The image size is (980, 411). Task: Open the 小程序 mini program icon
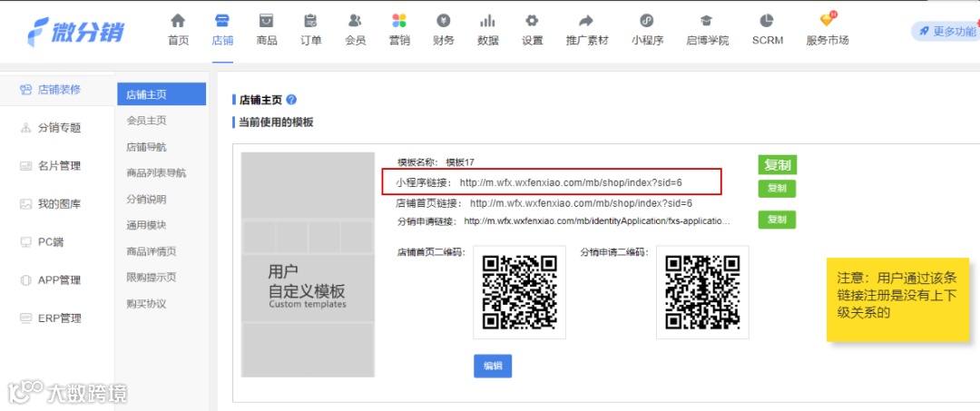click(648, 21)
